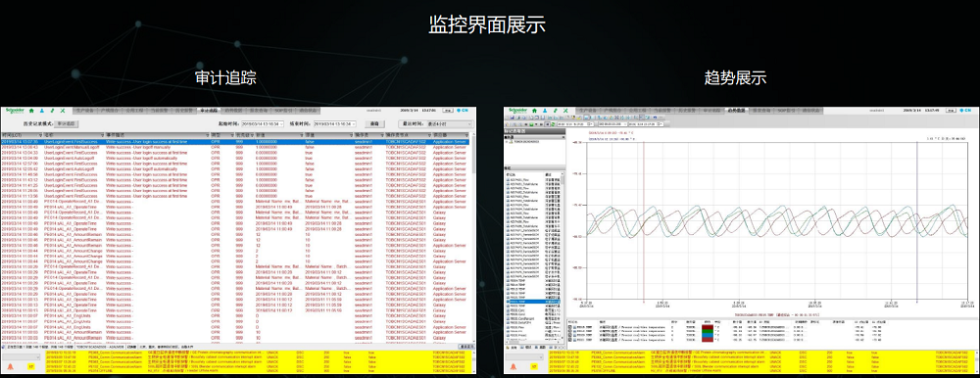Viewport: 980px width, 378px height.
Task: Click the crossed tools icon in trend window
Action: (x=565, y=111)
